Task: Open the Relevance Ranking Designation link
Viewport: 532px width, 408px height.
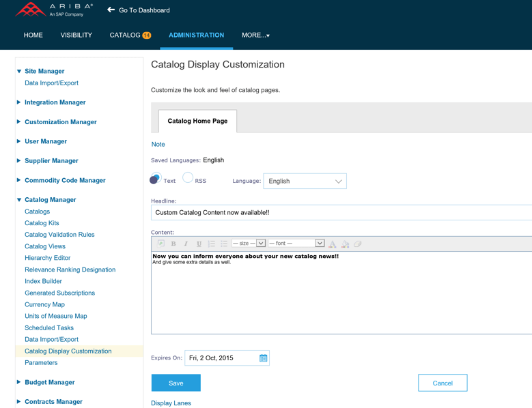Action: tap(70, 269)
